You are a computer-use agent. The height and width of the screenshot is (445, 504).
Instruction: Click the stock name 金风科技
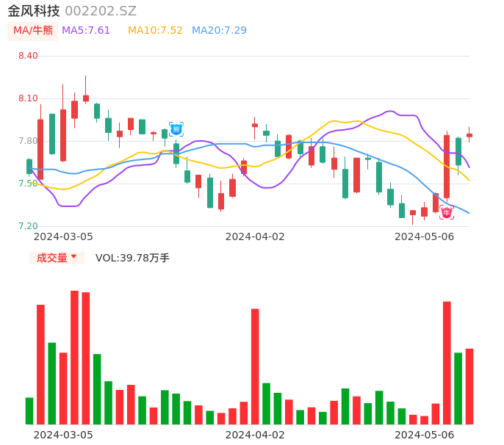(x=34, y=11)
